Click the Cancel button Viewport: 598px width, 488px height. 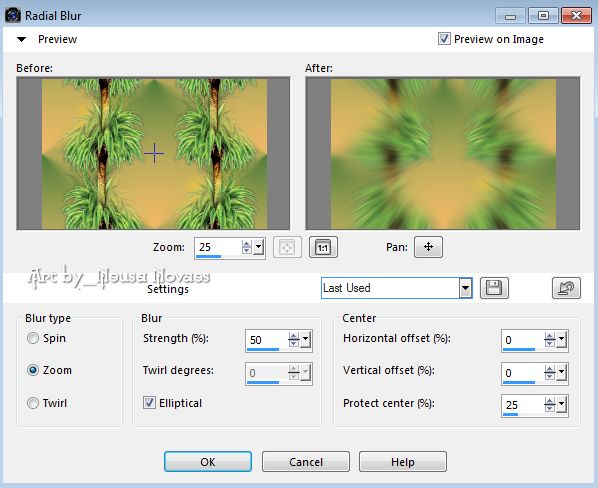point(306,462)
